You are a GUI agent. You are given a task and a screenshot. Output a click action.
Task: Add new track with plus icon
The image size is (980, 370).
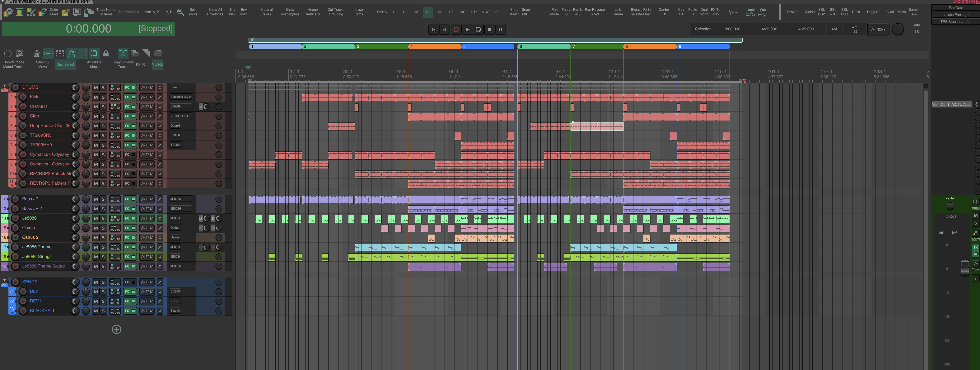pyautogui.click(x=116, y=329)
